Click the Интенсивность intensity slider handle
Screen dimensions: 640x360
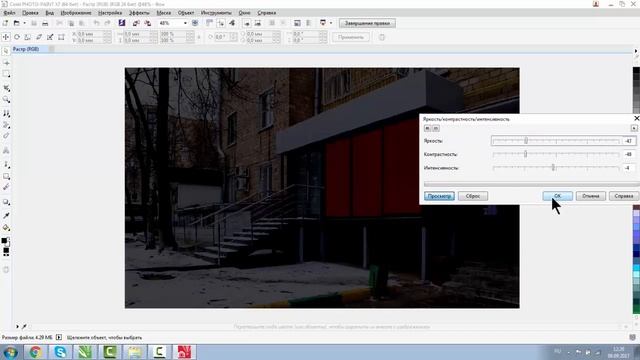click(x=553, y=167)
